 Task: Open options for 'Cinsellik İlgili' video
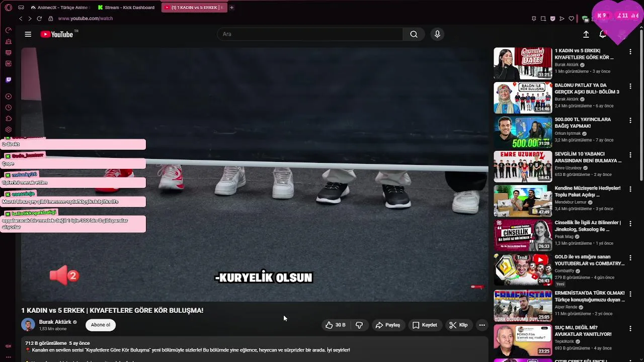point(630,223)
